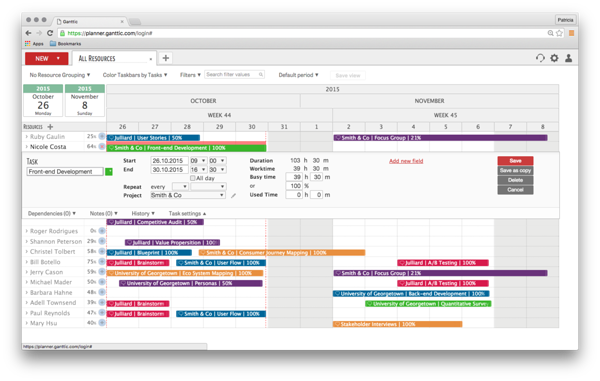The height and width of the screenshot is (381, 600).
Task: Click the busy time percent field
Action: tap(294, 186)
